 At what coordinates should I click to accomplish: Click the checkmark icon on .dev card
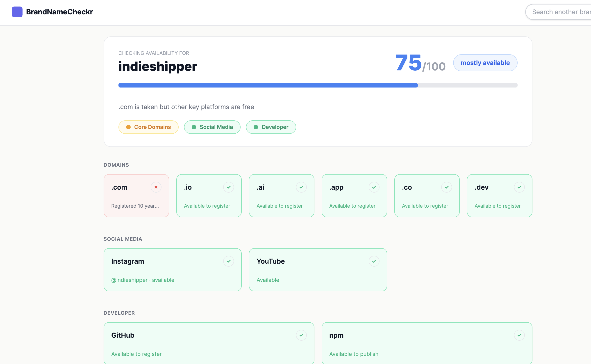pyautogui.click(x=519, y=187)
